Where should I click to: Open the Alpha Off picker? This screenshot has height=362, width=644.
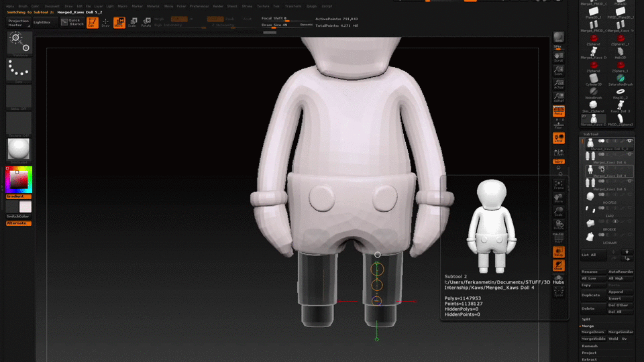tap(19, 97)
